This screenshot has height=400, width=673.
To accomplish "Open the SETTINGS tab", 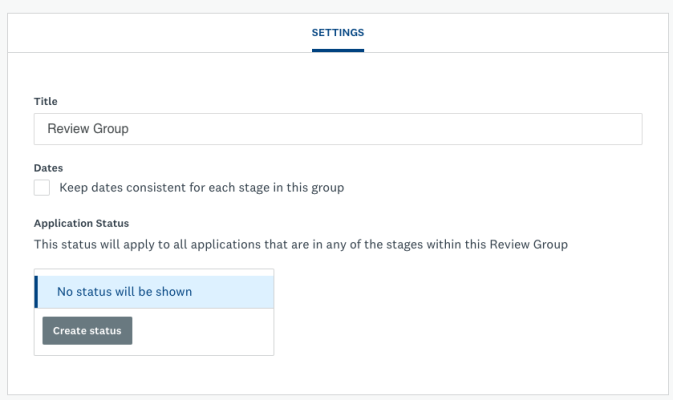I will point(337,32).
